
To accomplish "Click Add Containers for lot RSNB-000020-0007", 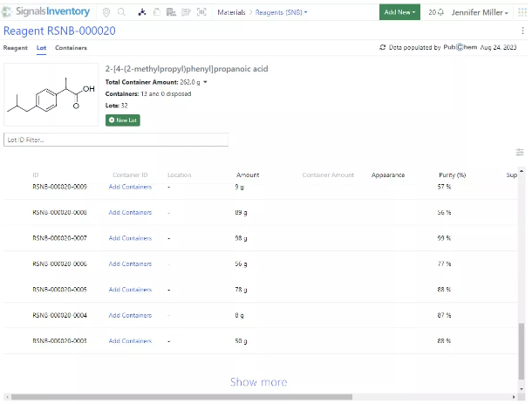I will (130, 238).
